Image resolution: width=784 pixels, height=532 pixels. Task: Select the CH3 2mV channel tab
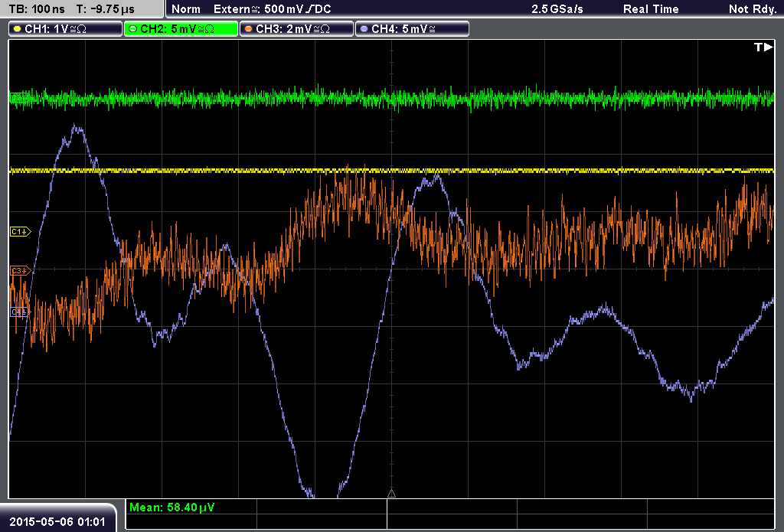click(296, 29)
